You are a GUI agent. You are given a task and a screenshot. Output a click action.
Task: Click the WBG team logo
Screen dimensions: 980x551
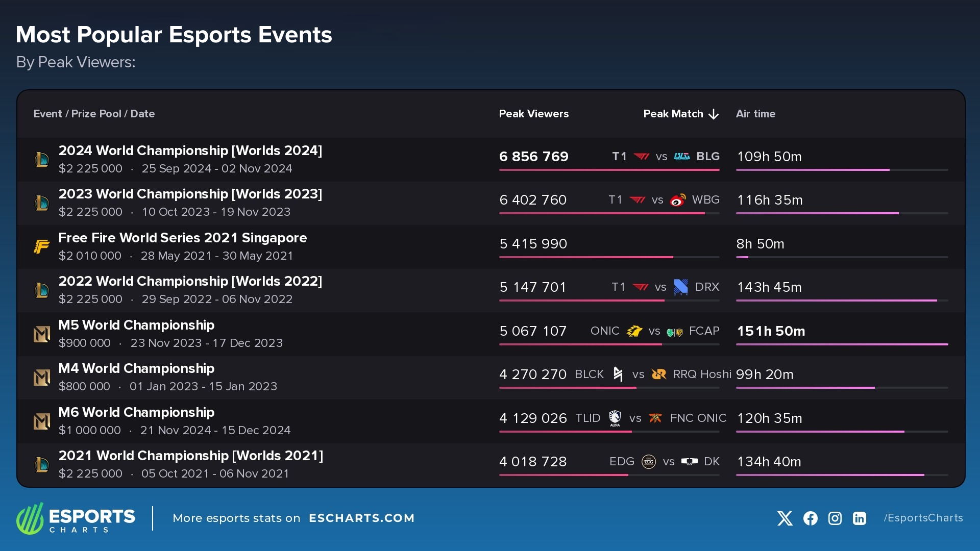[x=678, y=200]
